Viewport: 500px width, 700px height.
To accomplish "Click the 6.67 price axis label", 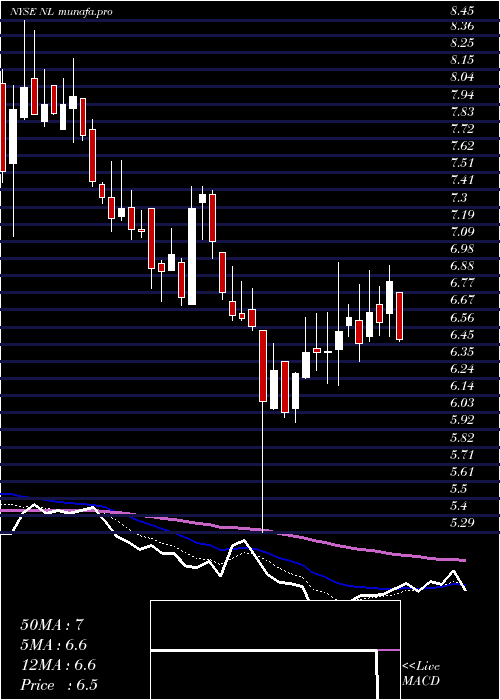I will 462,300.
